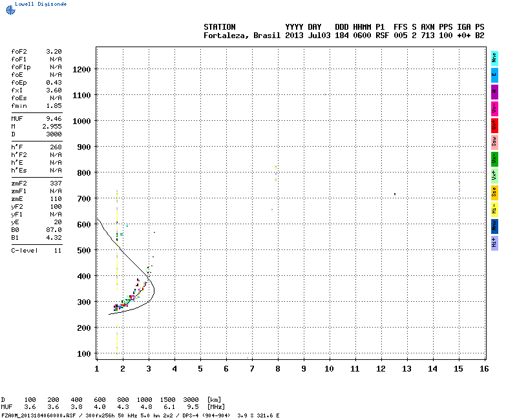The width and height of the screenshot is (517, 420).
Task: Click the bottom table MUF value 6.1
Action: click(169, 407)
